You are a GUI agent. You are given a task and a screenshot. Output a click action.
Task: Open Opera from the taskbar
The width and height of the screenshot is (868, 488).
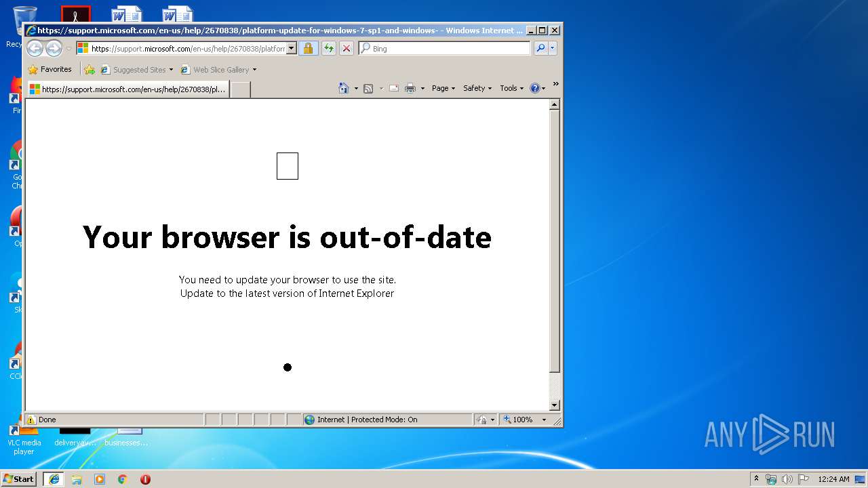pos(145,479)
